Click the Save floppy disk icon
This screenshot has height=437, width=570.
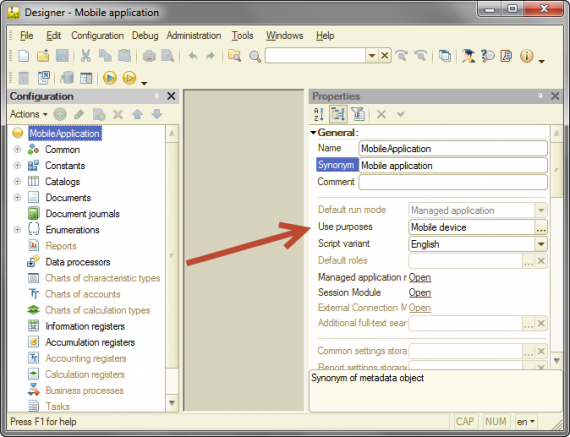(62, 56)
